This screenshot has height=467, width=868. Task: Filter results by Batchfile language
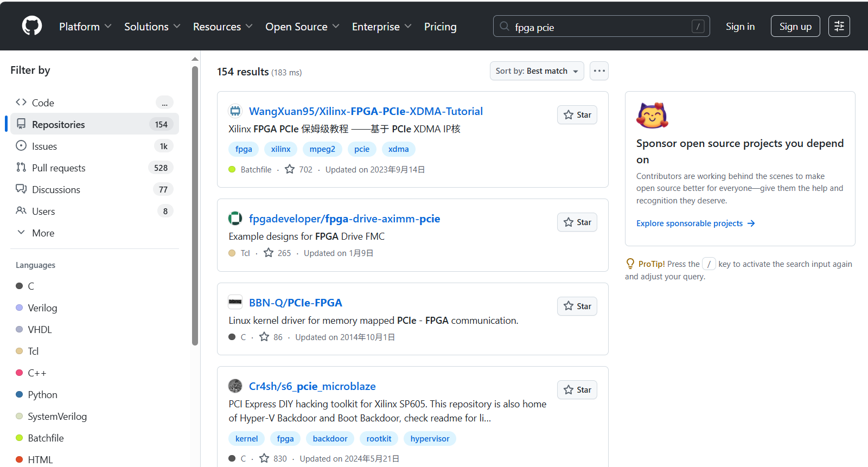coord(40,438)
